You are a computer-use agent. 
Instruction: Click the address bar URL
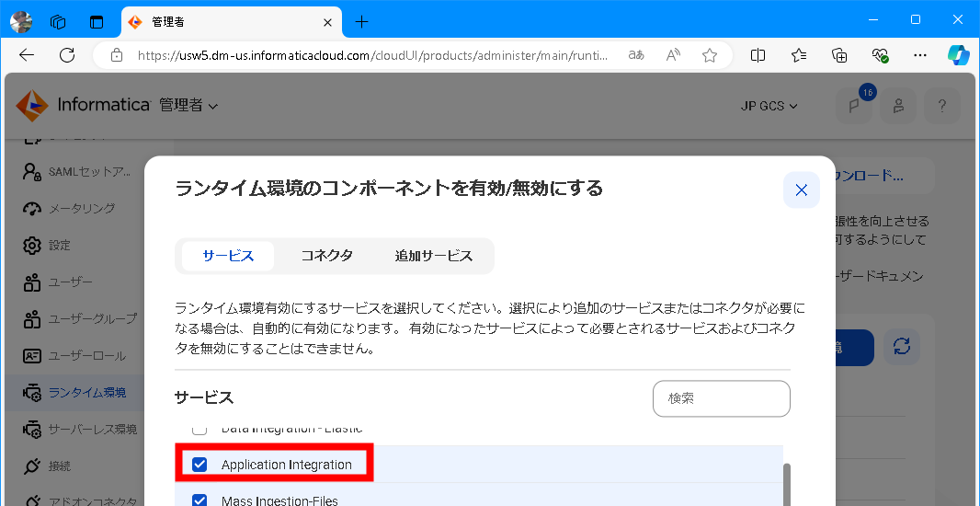372,56
